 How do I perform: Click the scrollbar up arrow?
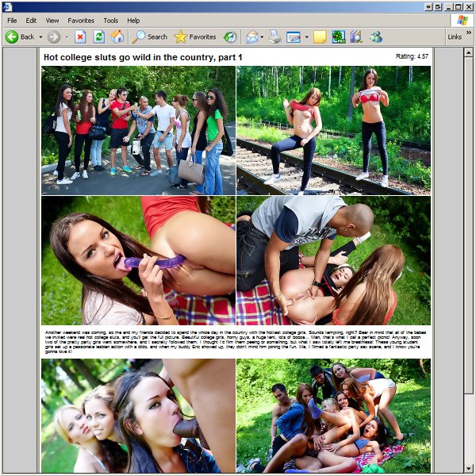click(x=468, y=52)
